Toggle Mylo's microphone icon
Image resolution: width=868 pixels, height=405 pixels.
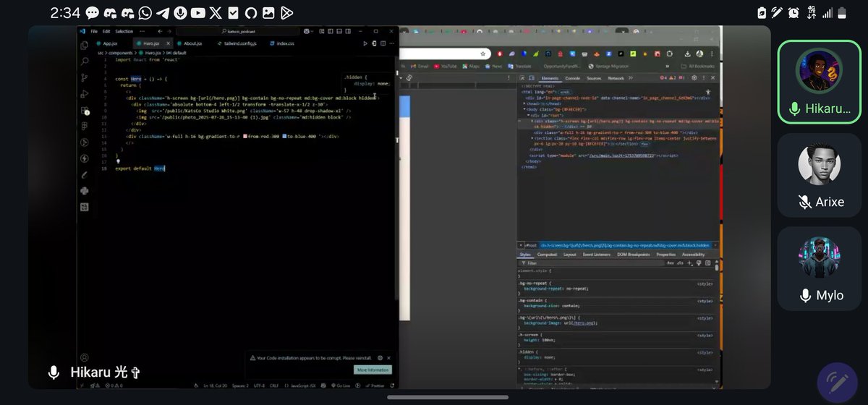[806, 295]
